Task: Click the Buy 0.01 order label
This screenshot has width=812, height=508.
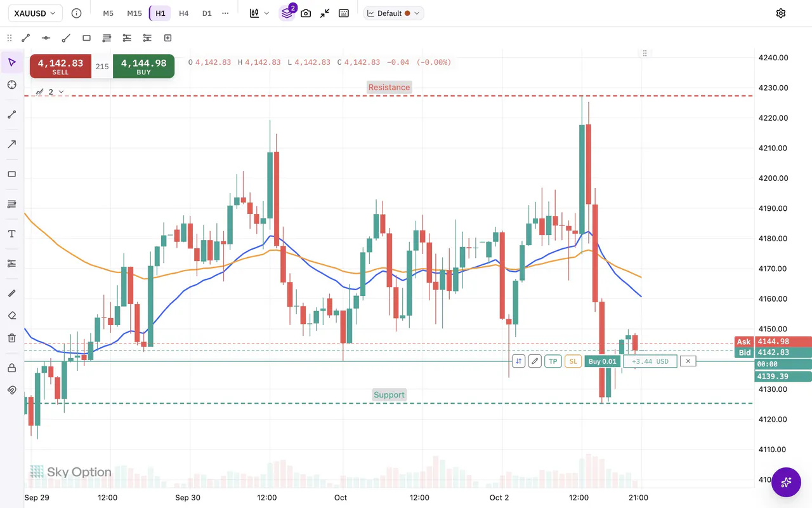Action: [602, 361]
